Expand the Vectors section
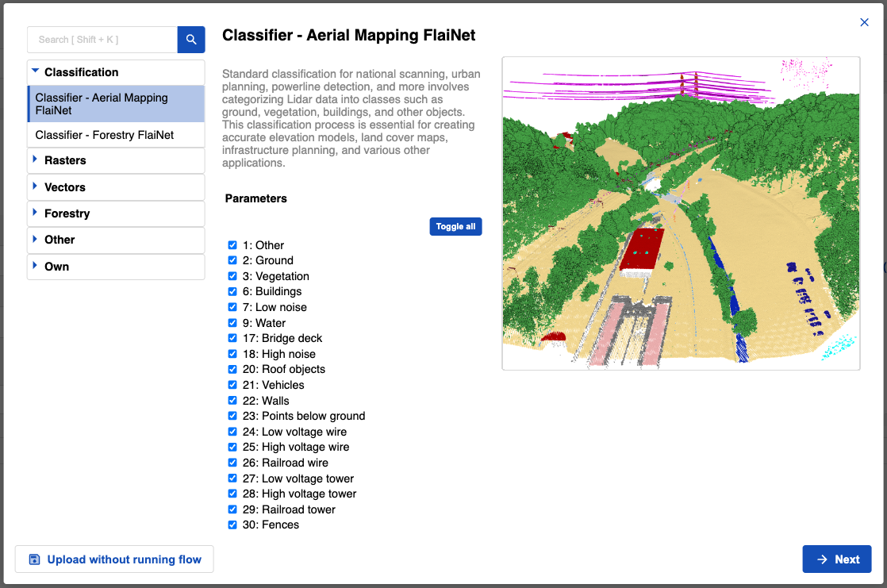This screenshot has height=588, width=887. pos(116,187)
